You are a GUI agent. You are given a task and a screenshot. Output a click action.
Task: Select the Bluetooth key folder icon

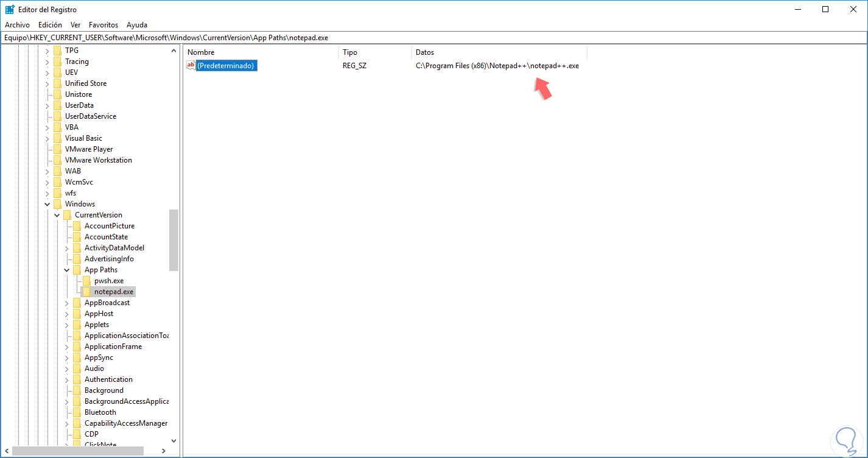point(77,412)
